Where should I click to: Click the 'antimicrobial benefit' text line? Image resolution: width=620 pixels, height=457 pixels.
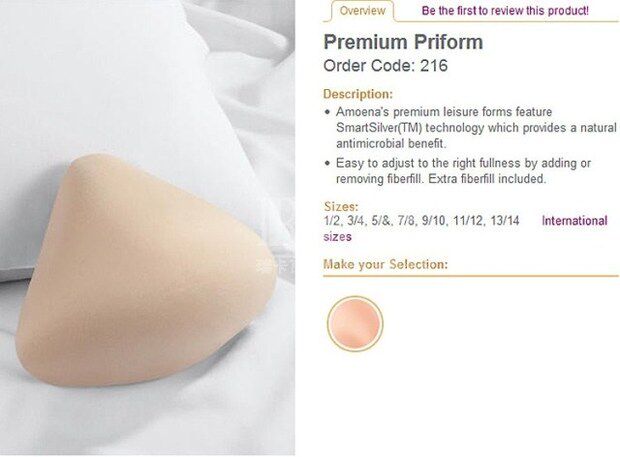(391, 144)
